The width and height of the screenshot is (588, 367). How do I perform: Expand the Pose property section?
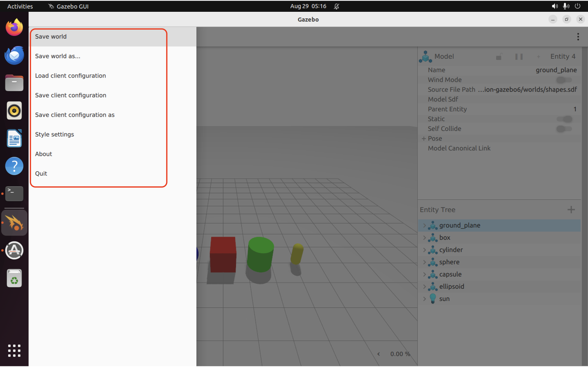tap(424, 139)
